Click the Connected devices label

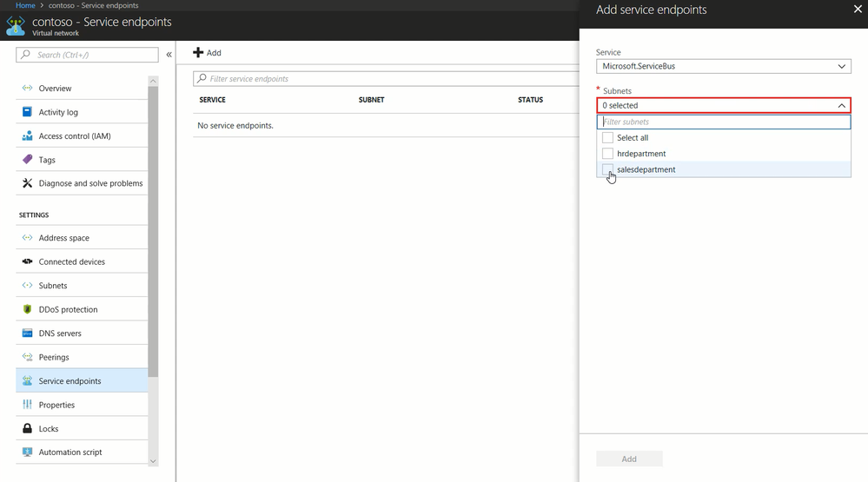(x=71, y=261)
